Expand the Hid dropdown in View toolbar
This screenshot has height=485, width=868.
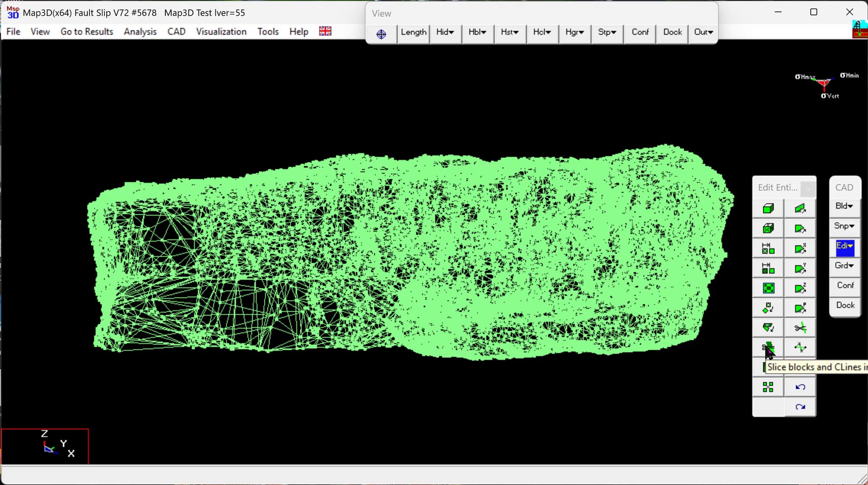pos(445,33)
